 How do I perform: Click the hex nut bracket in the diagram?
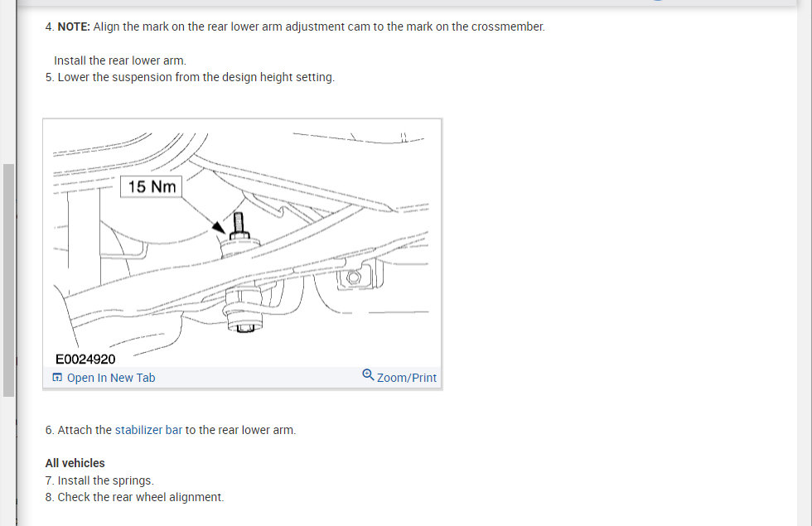pos(355,277)
